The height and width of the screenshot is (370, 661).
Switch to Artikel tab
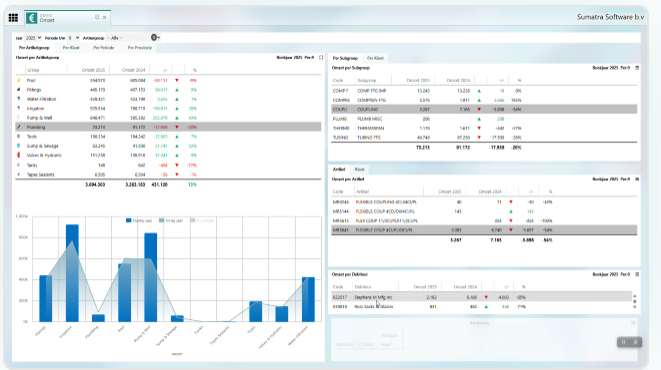pos(339,169)
